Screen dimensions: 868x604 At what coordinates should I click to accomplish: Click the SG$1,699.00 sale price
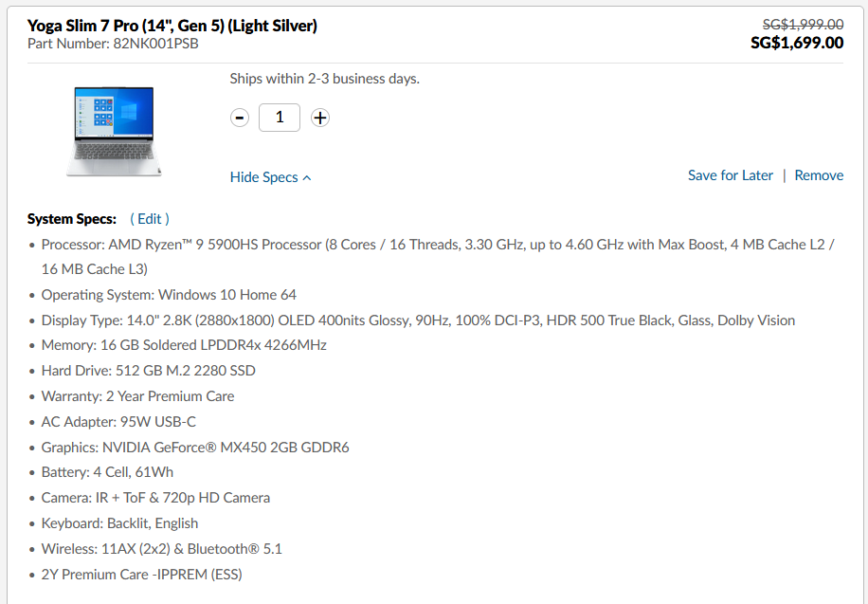[x=797, y=43]
